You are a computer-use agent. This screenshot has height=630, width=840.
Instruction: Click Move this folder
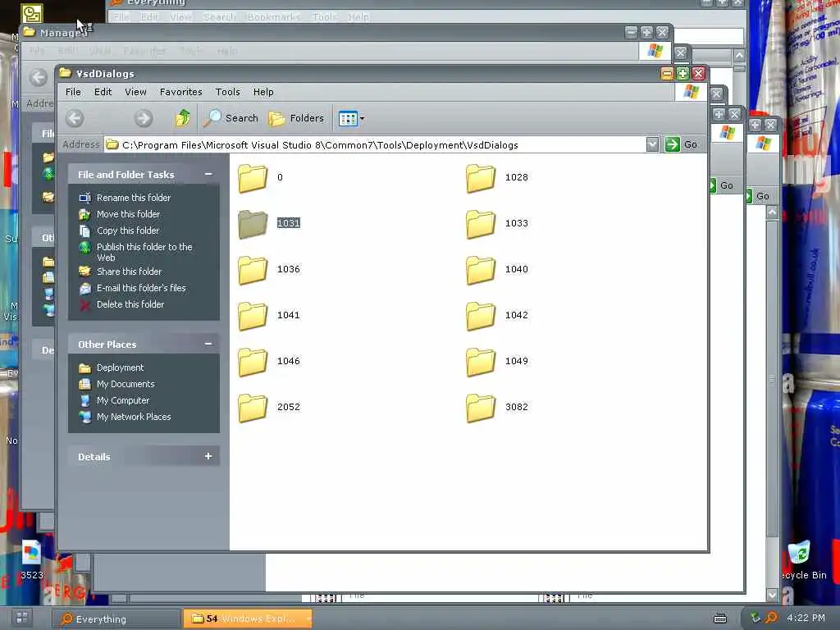(x=128, y=214)
